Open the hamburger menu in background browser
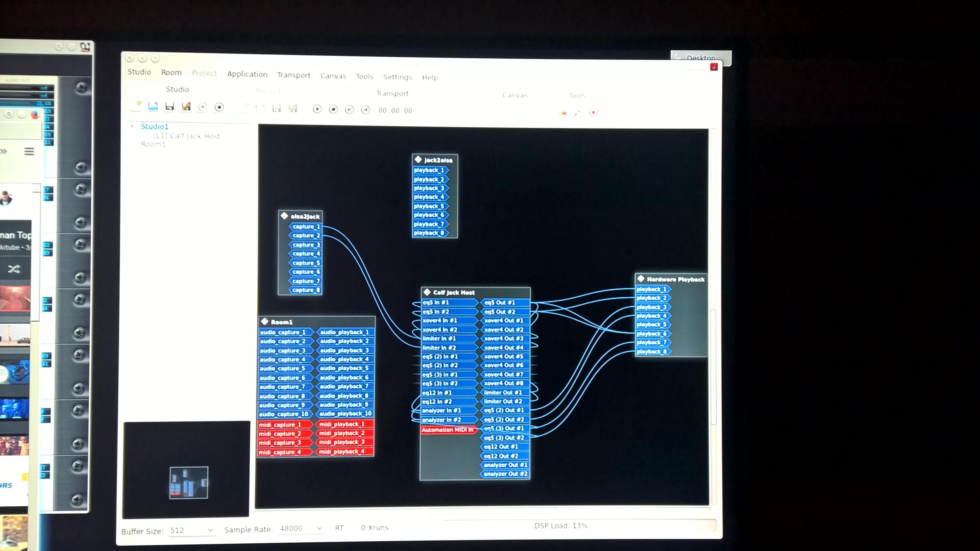 [29, 151]
